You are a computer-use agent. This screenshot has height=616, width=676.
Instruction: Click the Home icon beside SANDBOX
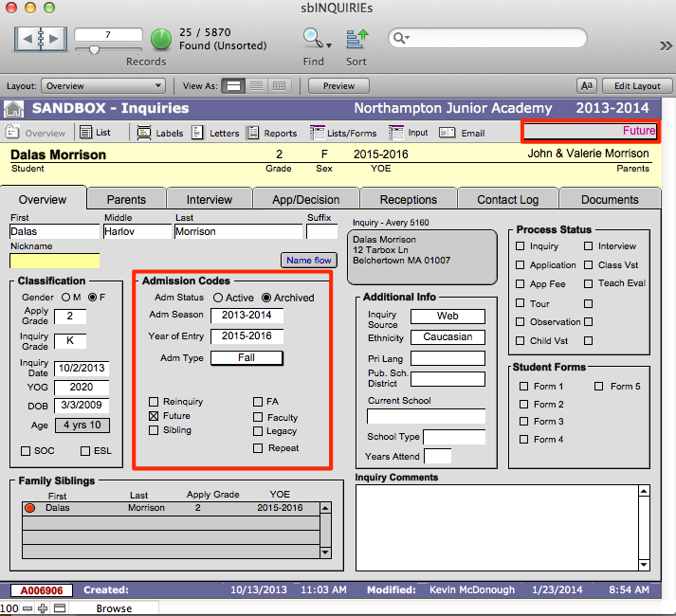pyautogui.click(x=14, y=108)
